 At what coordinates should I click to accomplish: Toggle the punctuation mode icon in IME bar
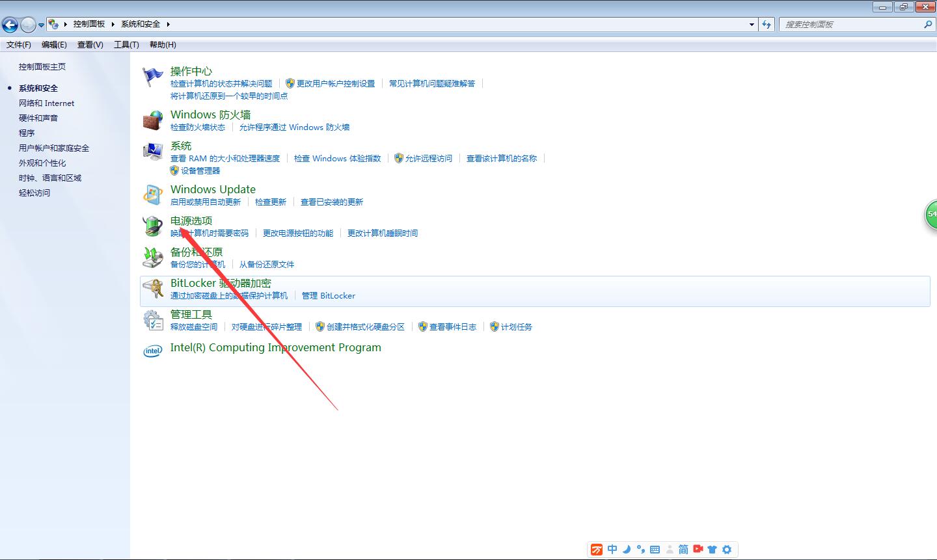tap(641, 550)
